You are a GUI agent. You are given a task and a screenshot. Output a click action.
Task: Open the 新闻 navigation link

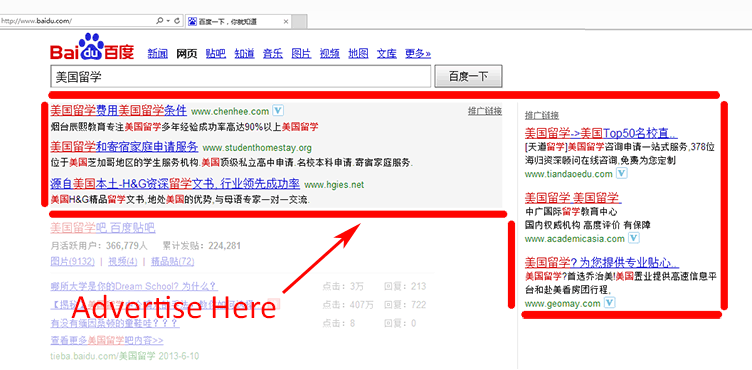pyautogui.click(x=158, y=53)
